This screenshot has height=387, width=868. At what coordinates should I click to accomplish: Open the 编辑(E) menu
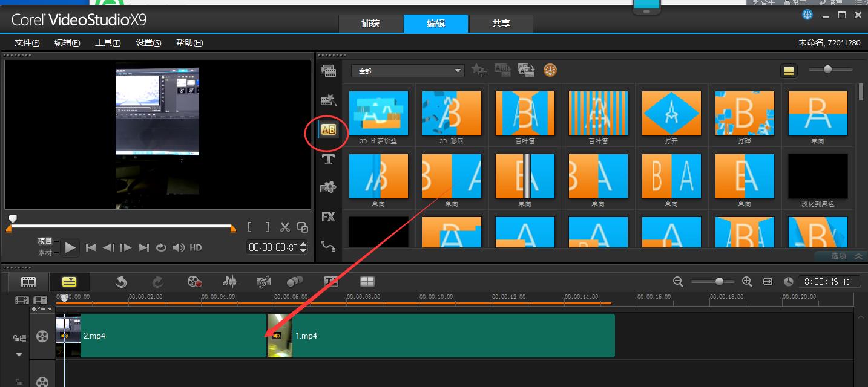click(67, 42)
